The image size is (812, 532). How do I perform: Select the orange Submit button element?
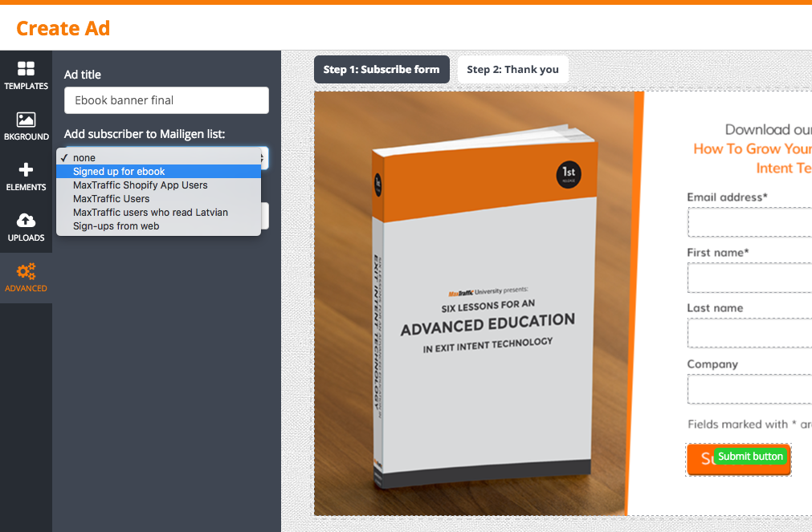738,460
